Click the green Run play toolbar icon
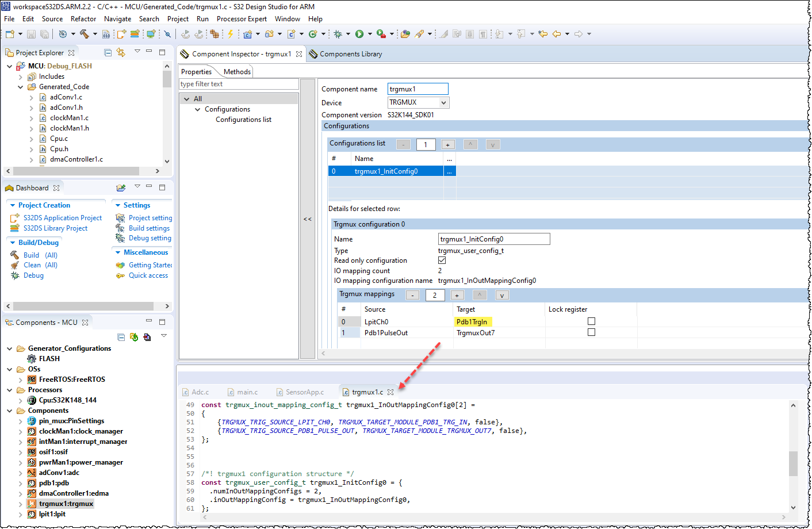 (x=359, y=34)
